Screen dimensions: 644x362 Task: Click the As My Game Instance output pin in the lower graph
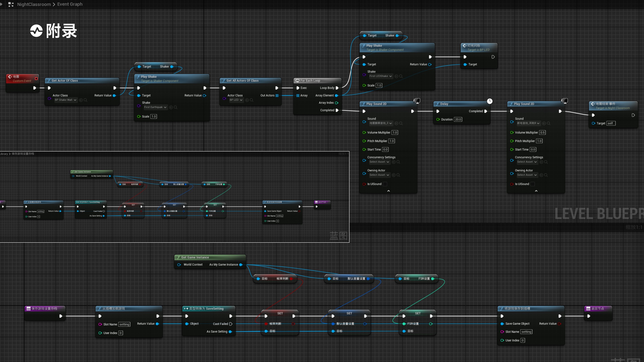[x=241, y=265]
